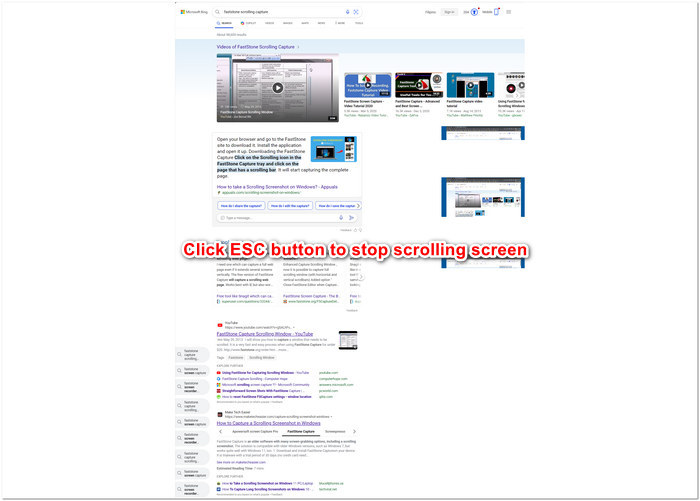This screenshot has width=700, height=501.
Task: Click the send arrow in the chat message box
Action: 351,217
